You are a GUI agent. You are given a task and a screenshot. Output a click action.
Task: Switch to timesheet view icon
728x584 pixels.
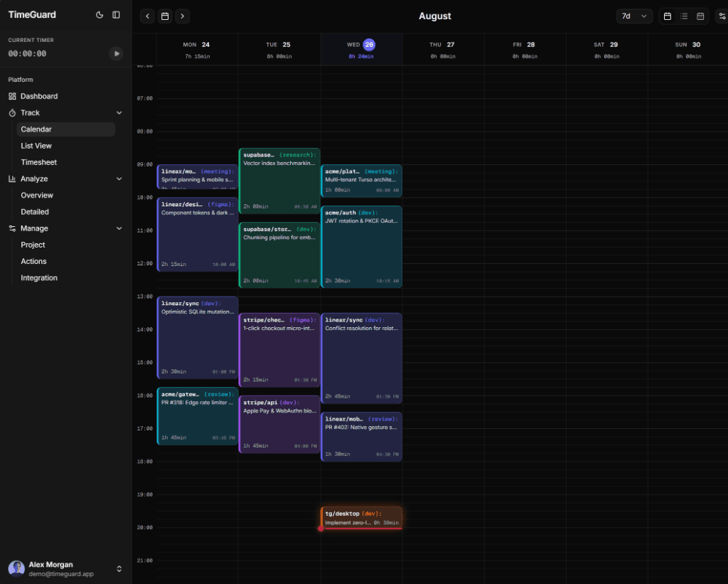700,16
